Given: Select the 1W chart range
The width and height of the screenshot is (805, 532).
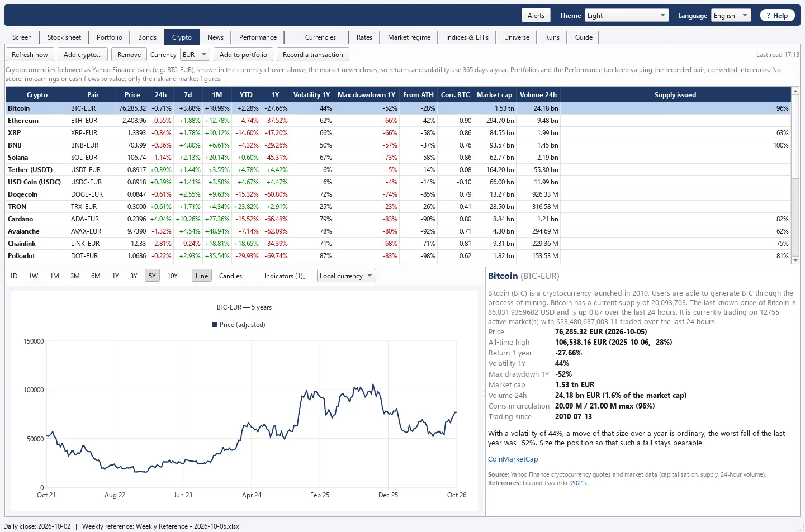Looking at the screenshot, I should coord(34,275).
